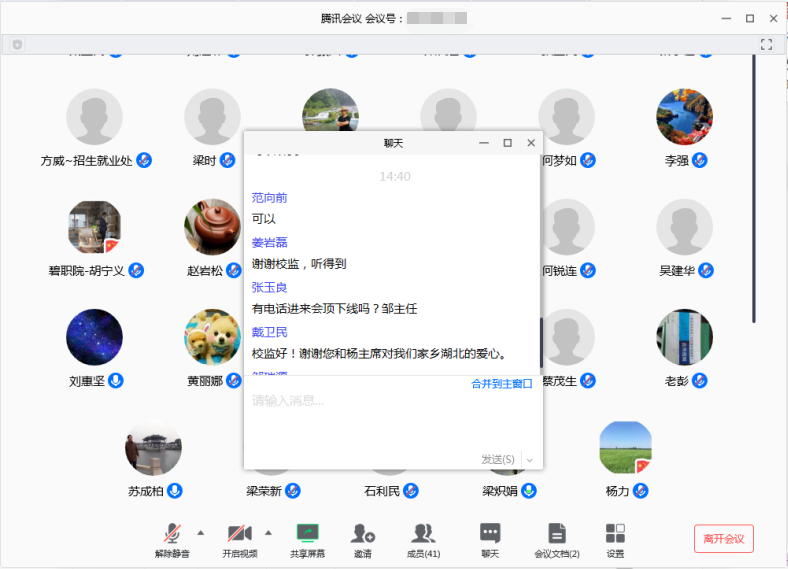Click the chat message about 湖北的爱心

click(x=379, y=354)
